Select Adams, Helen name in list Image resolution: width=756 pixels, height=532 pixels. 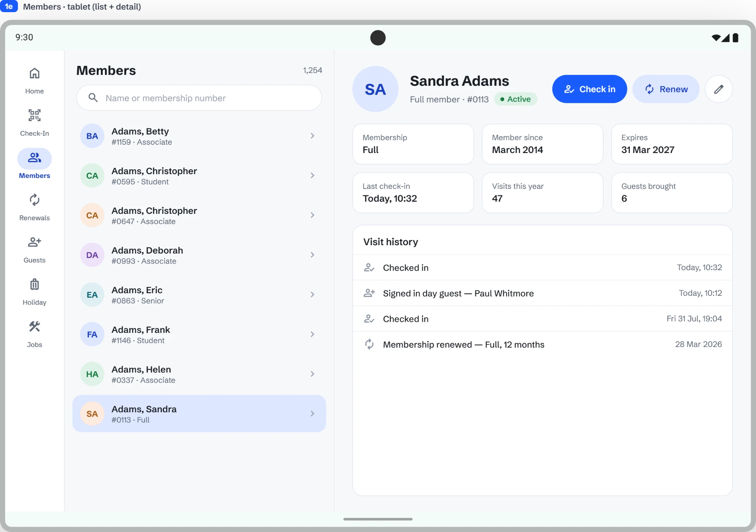(x=141, y=369)
